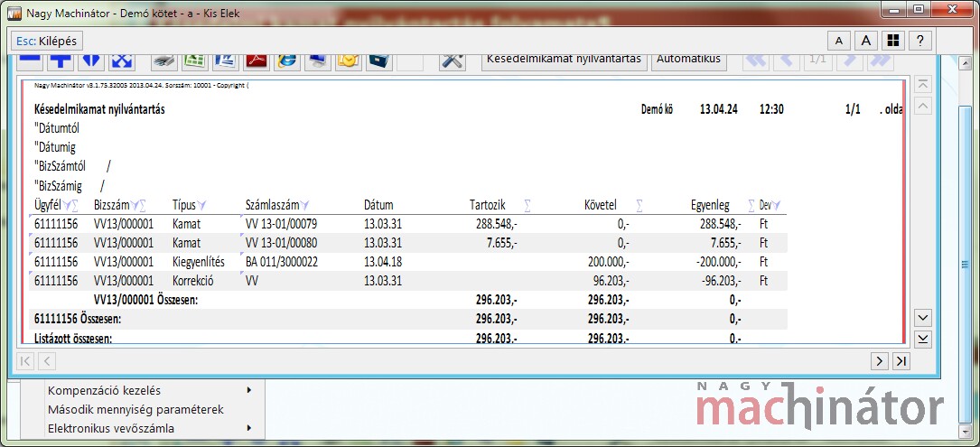Click Késedelmikamat nyilvántartás button
This screenshot has height=447, width=980.
(565, 61)
